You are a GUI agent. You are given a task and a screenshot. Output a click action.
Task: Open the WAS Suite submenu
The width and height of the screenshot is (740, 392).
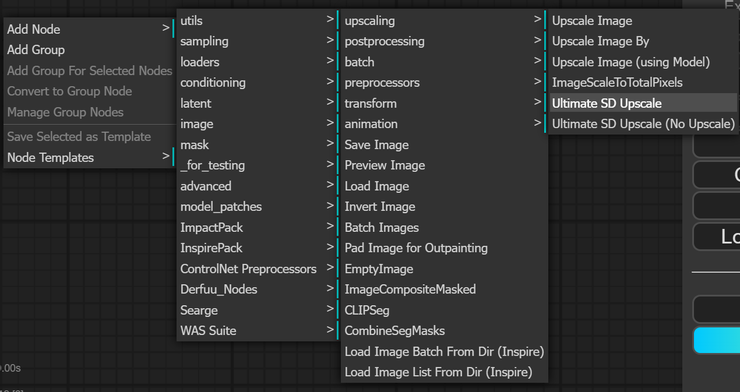pos(258,330)
